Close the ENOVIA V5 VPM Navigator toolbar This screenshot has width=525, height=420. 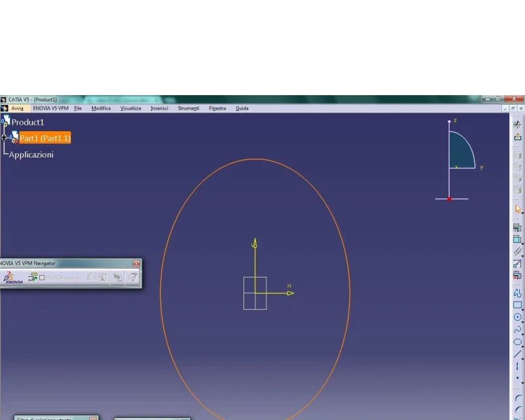136,263
